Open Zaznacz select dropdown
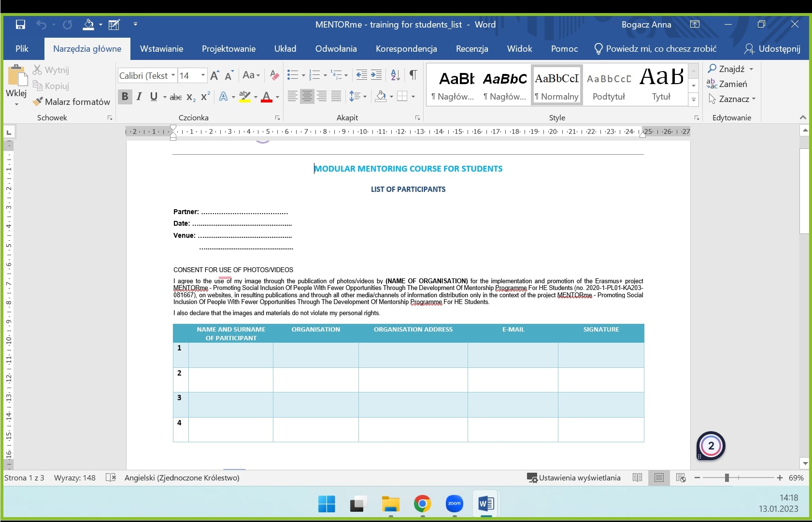The image size is (812, 522). [732, 99]
